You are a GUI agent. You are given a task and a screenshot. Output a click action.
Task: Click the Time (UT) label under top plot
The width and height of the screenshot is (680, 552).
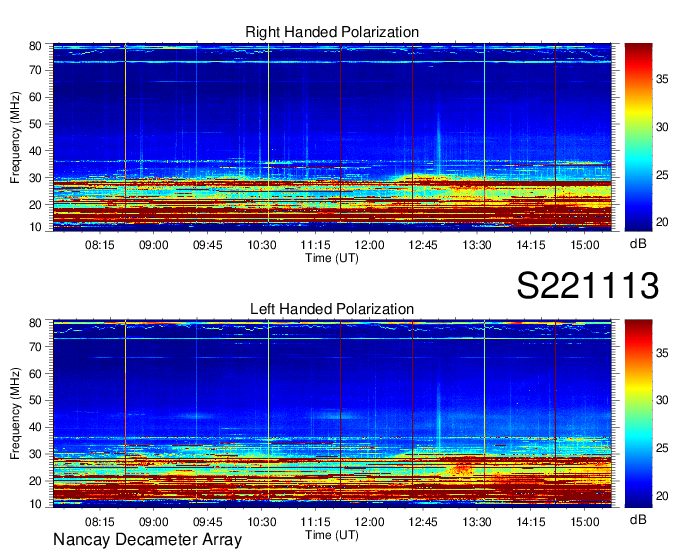tap(332, 258)
